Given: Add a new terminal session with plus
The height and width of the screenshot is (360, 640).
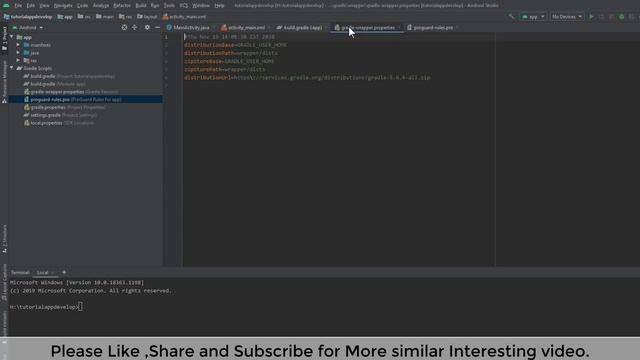Looking at the screenshot, I should tap(64, 272).
